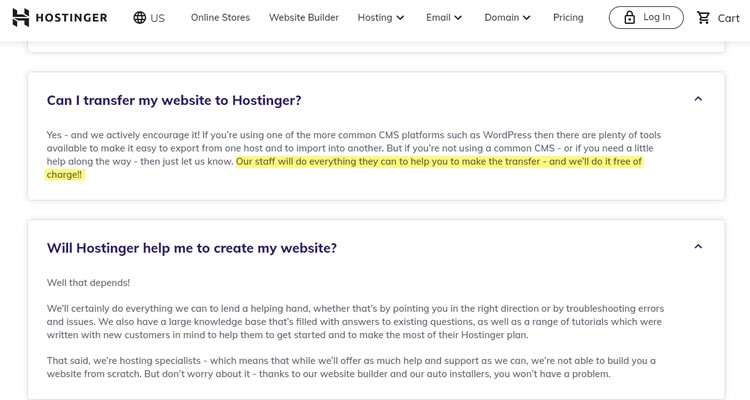Expand the Hosting dropdown menu
Viewport: 750px width, 400px height.
tap(381, 18)
